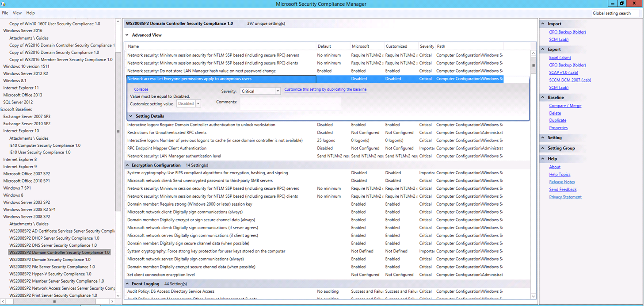Open the Release Notes link
Image resolution: width=644 pixels, height=306 pixels.
tap(562, 182)
